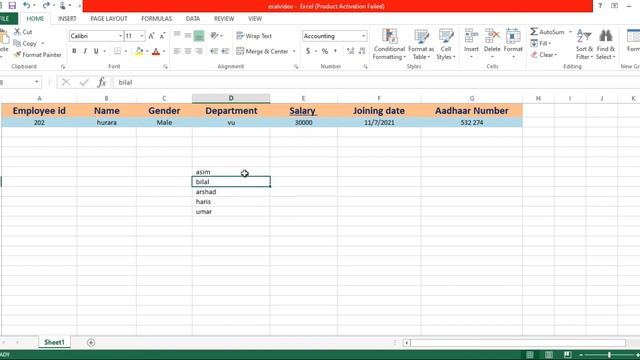Screen dimensions: 640x360
Task: Click Decrease Indent icon
Action: (x=214, y=51)
